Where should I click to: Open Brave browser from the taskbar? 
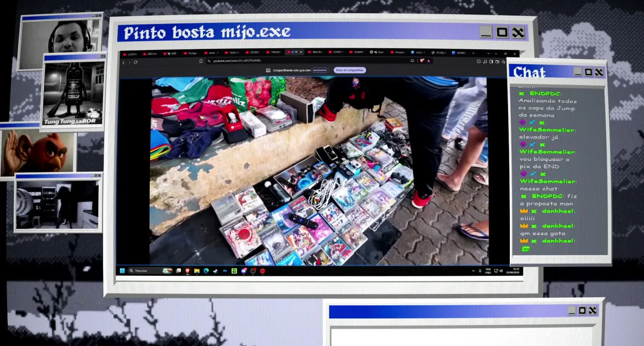click(188, 271)
